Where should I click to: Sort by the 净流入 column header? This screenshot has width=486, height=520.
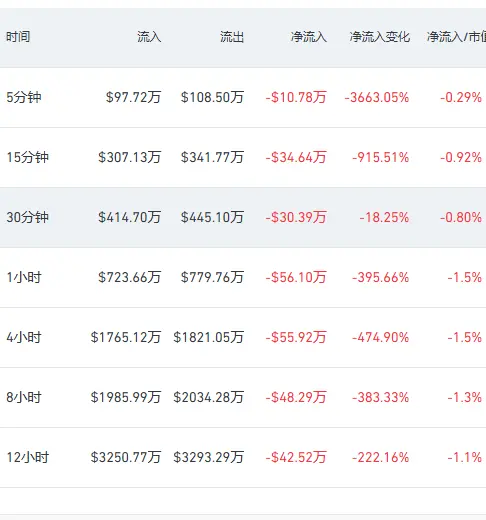pos(308,37)
